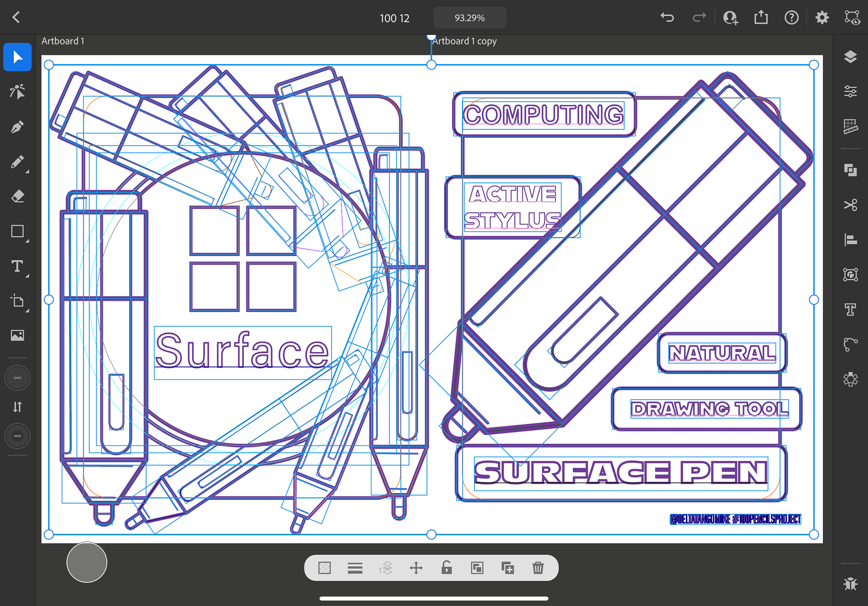
Task: Open the Combine shapes panel
Action: 850,170
